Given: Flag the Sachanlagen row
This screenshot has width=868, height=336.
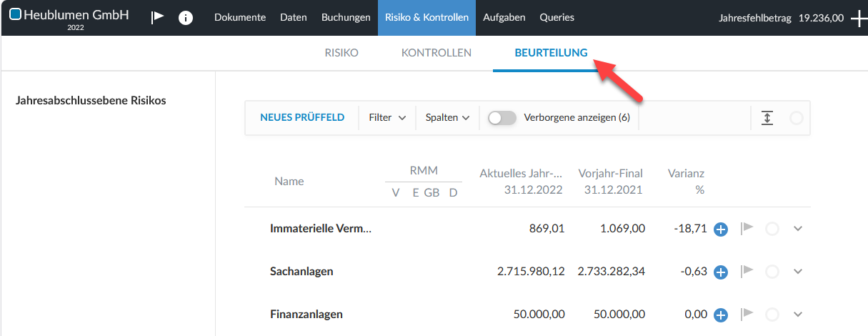Looking at the screenshot, I should [747, 272].
